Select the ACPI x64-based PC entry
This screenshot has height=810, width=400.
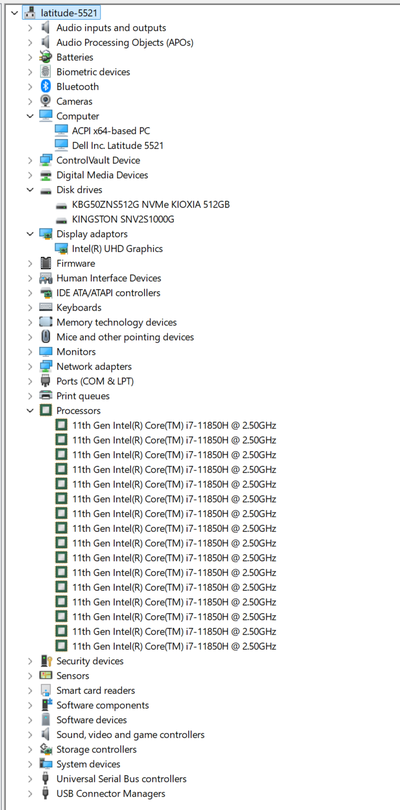pos(111,131)
